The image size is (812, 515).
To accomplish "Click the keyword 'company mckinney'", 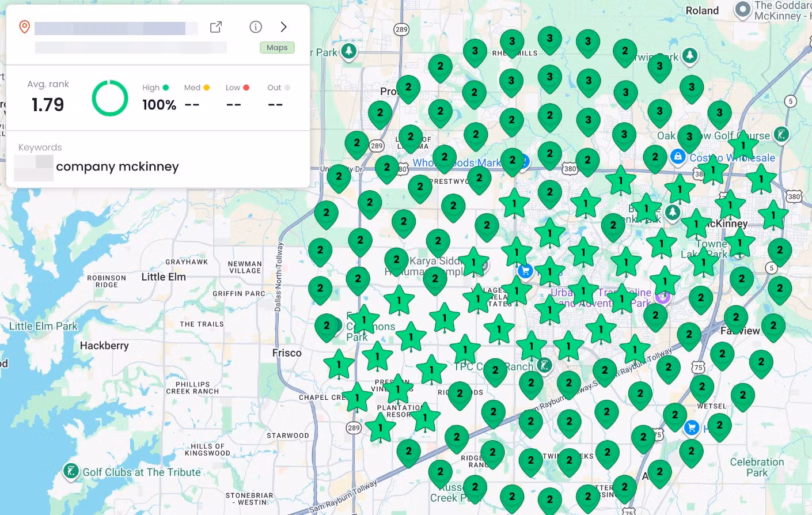I will pyautogui.click(x=117, y=166).
